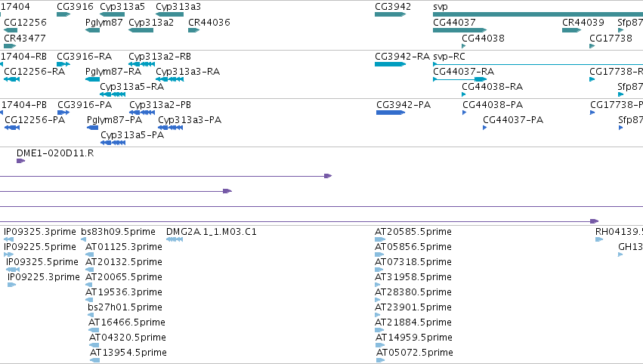
Task: Select the Cyp313a5-RA transcript glyph
Action: pyautogui.click(x=113, y=94)
